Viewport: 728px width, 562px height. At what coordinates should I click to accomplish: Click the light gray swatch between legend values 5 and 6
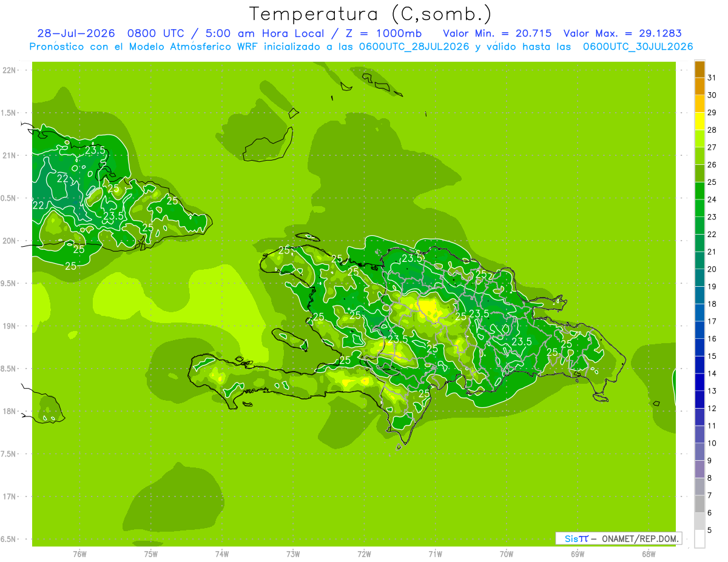699,521
